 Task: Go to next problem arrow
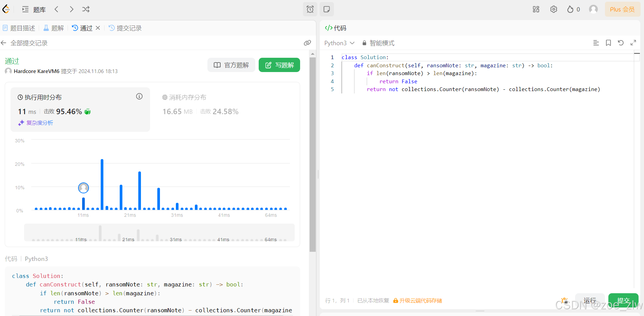71,9
